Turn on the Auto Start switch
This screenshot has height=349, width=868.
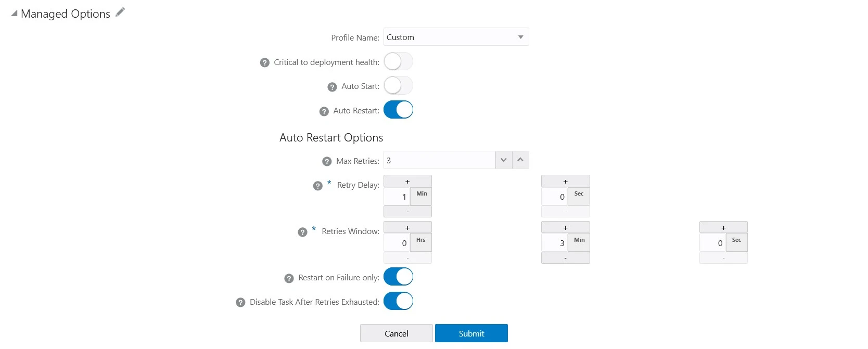coord(398,86)
